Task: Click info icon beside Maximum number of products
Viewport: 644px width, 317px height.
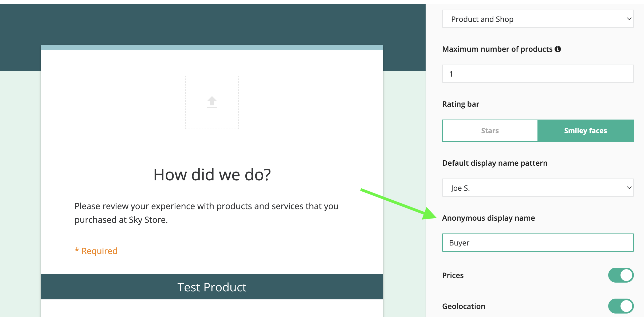Action: [x=558, y=49]
